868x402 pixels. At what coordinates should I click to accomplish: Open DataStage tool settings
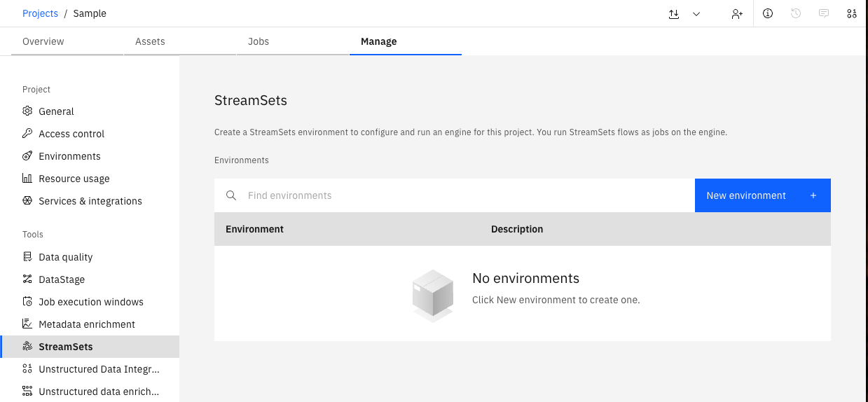pos(90,279)
